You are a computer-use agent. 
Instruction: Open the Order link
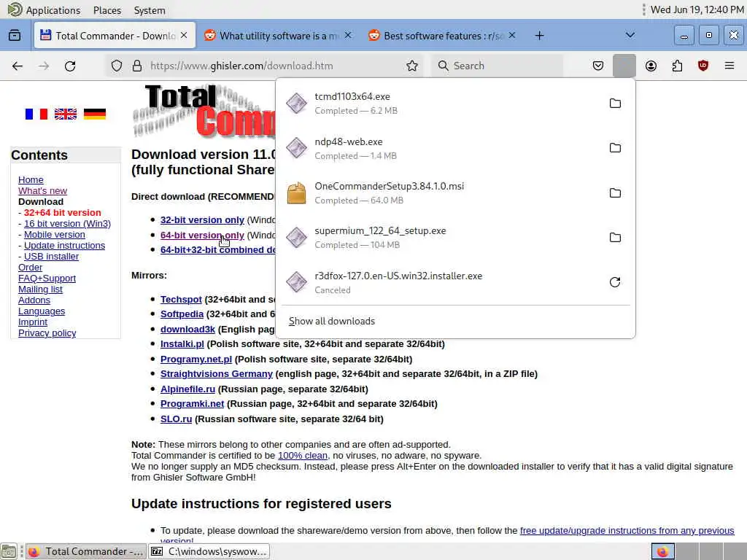[30, 267]
